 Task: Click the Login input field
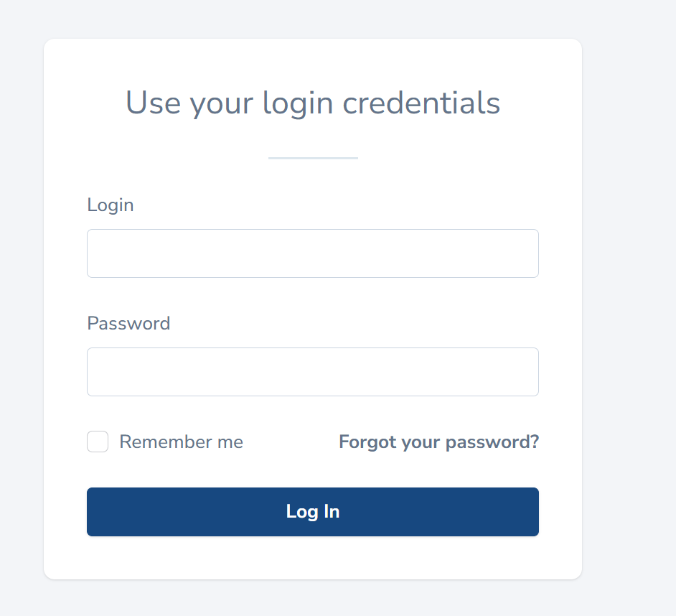(312, 253)
